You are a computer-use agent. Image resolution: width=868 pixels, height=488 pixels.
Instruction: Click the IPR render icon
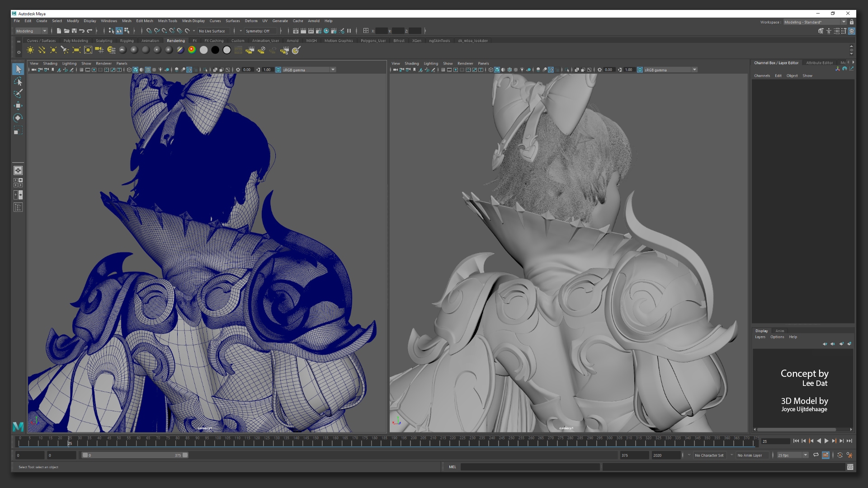click(x=311, y=31)
